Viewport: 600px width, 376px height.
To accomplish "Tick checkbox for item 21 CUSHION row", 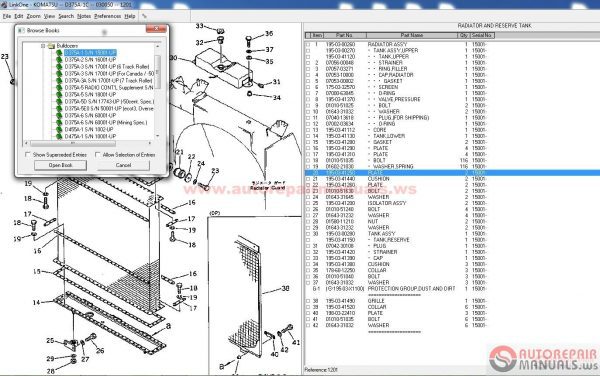I will click(x=308, y=179).
